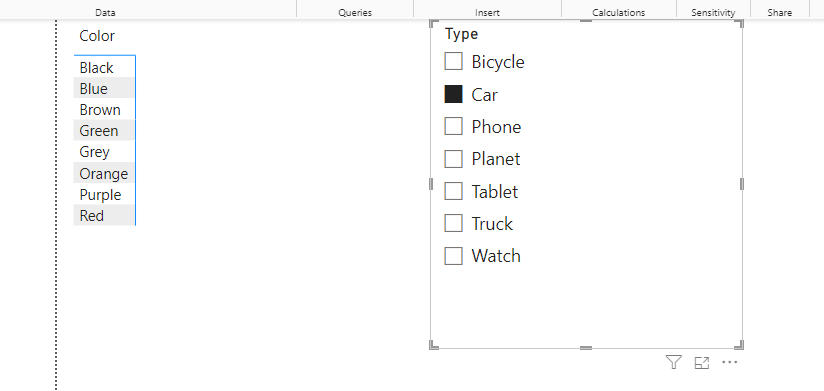Click the slicer's top-edge middle resize handle
The height and width of the screenshot is (391, 824).
(x=586, y=20)
